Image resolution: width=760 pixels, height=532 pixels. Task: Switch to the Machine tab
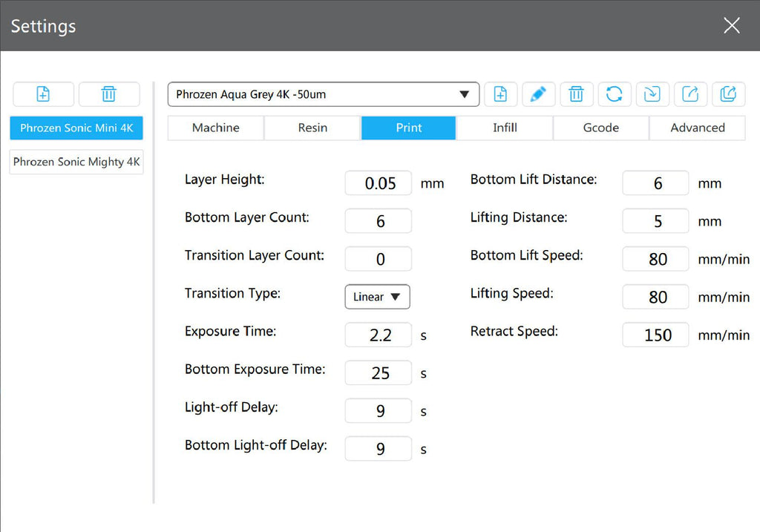[215, 128]
